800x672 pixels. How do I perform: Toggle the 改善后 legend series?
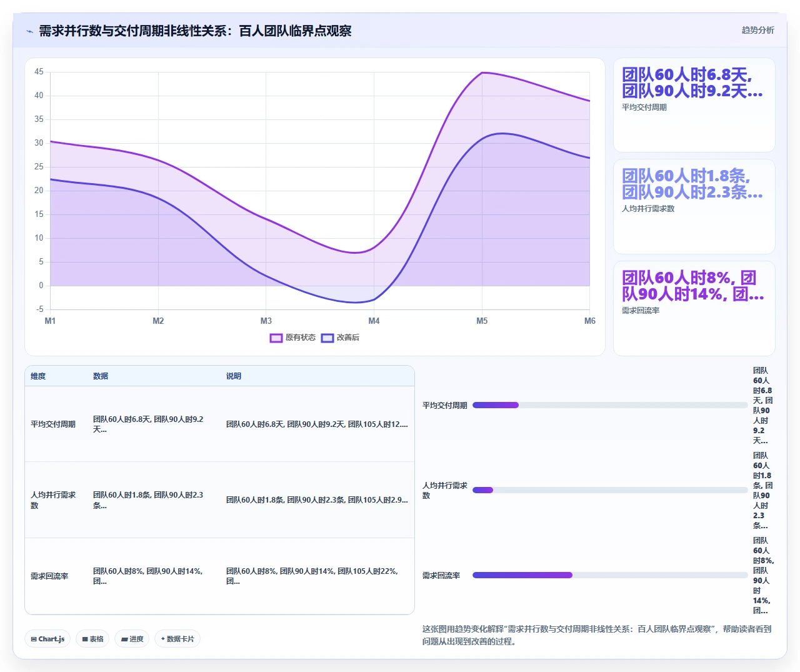[340, 338]
